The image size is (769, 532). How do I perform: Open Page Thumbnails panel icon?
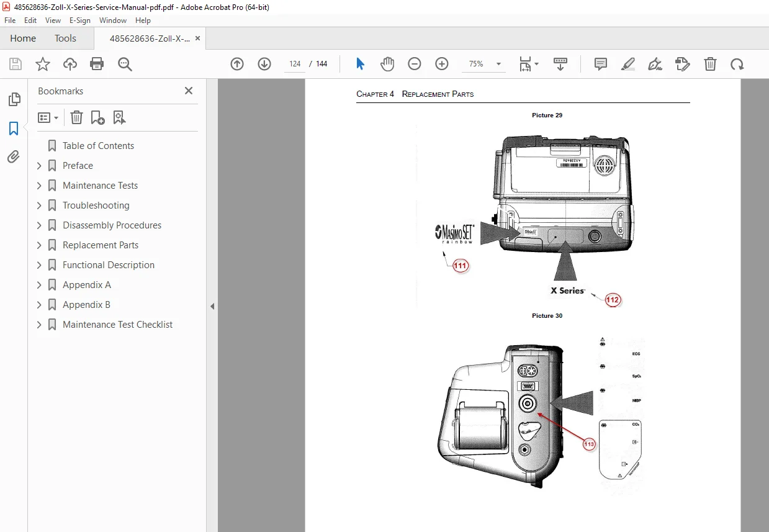(x=14, y=99)
